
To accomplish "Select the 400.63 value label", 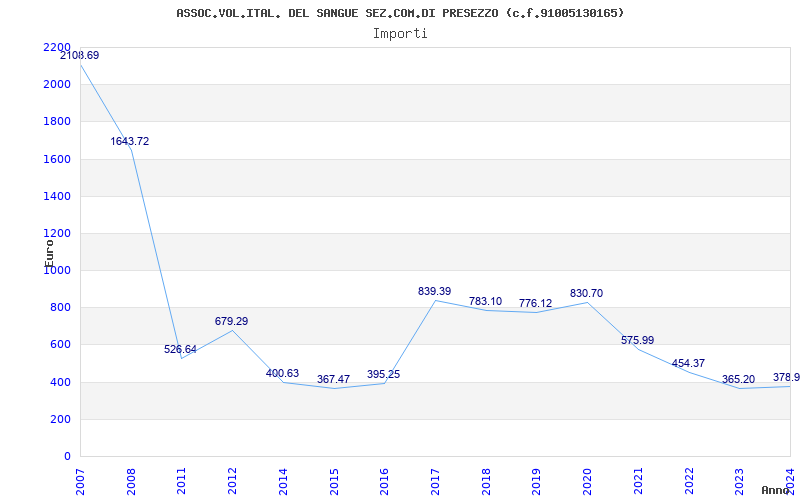I will click(x=282, y=373).
